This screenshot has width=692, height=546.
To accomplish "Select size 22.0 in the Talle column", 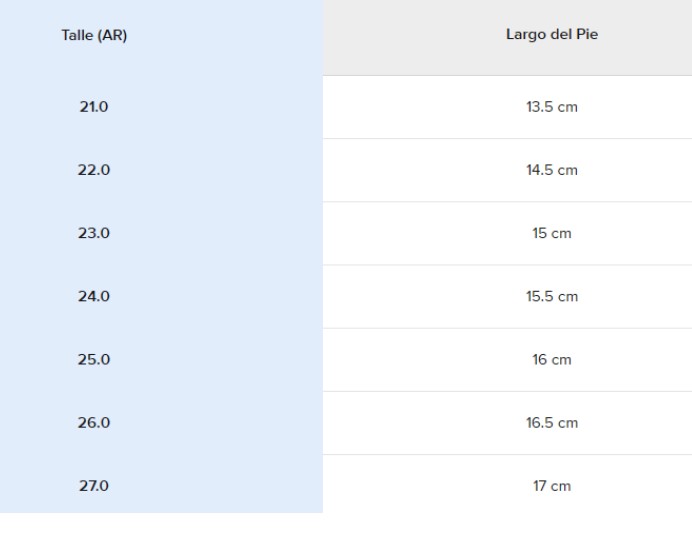I will click(x=94, y=170).
